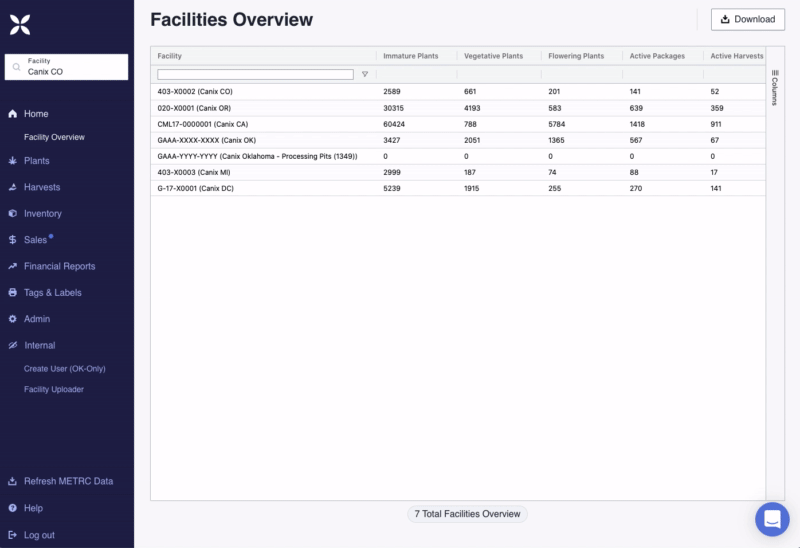The image size is (800, 548).
Task: Open the Home menu
Action: pyautogui.click(x=36, y=114)
